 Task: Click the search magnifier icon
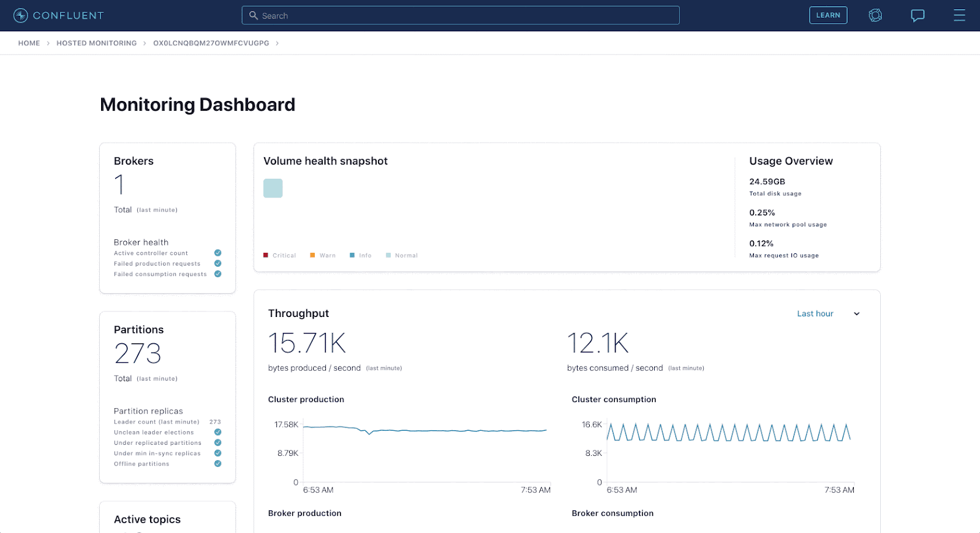[254, 15]
